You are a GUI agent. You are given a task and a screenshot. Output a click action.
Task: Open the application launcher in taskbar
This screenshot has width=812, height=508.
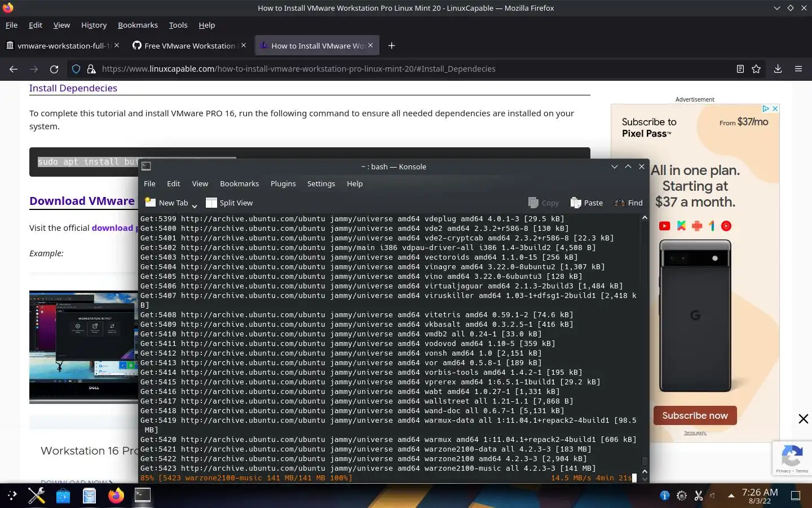pyautogui.click(x=12, y=496)
